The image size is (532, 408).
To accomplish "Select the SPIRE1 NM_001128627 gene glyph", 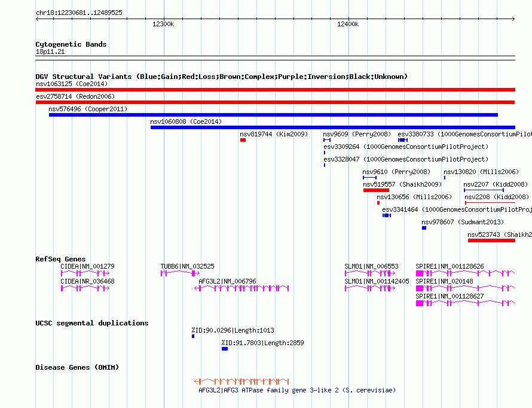I will 466,303.
